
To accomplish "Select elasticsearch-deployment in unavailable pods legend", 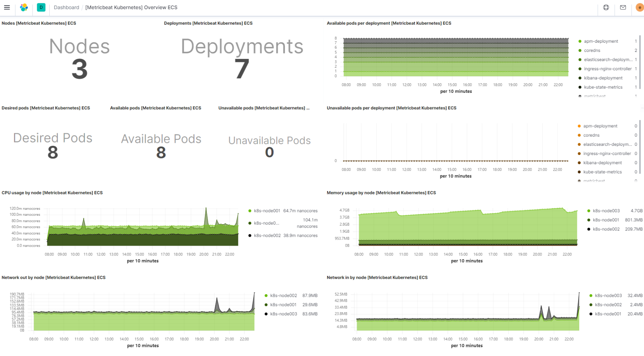I will 607,144.
